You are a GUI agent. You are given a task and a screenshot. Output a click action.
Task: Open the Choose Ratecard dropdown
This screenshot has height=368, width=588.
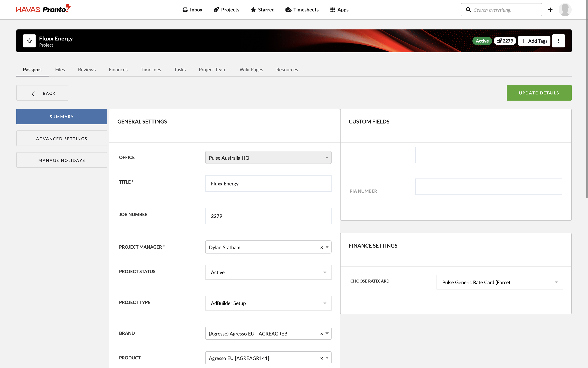point(500,282)
